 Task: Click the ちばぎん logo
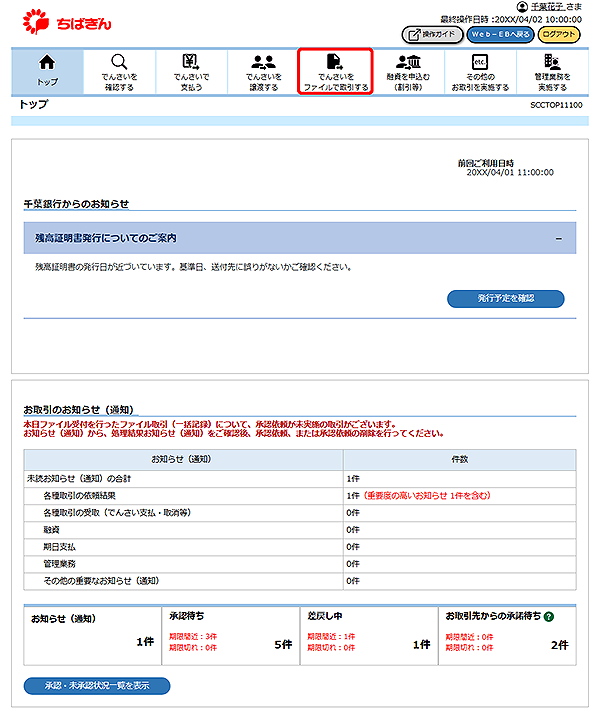pyautogui.click(x=65, y=18)
